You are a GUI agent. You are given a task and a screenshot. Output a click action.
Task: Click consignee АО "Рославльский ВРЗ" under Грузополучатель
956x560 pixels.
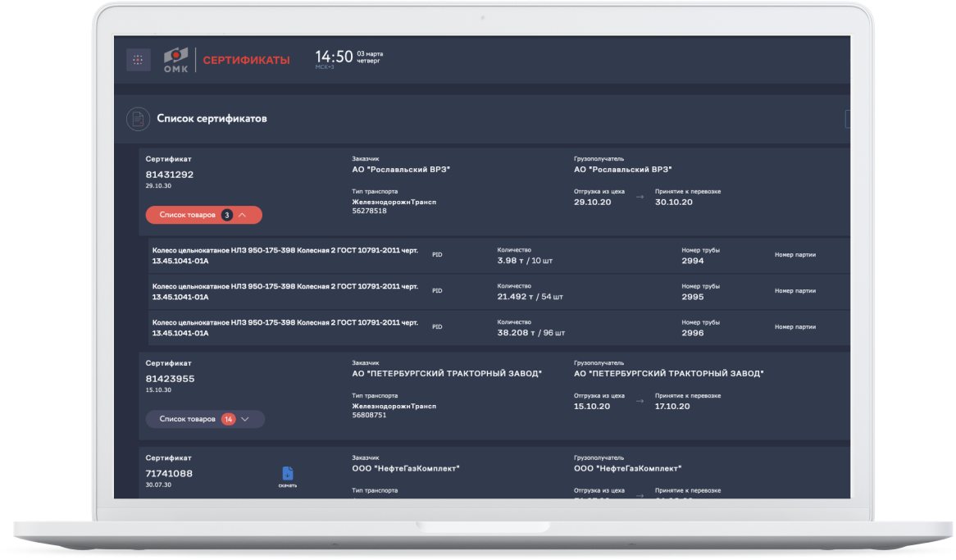622,170
